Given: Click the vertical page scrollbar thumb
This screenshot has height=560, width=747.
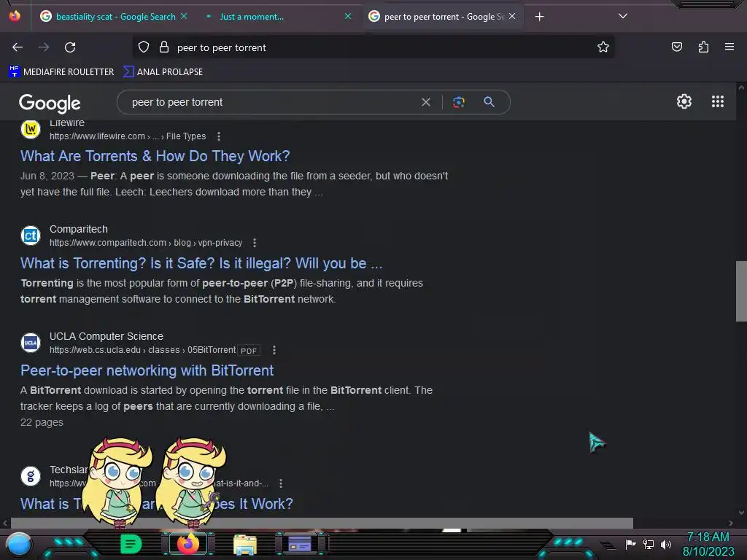Looking at the screenshot, I should pyautogui.click(x=741, y=292).
